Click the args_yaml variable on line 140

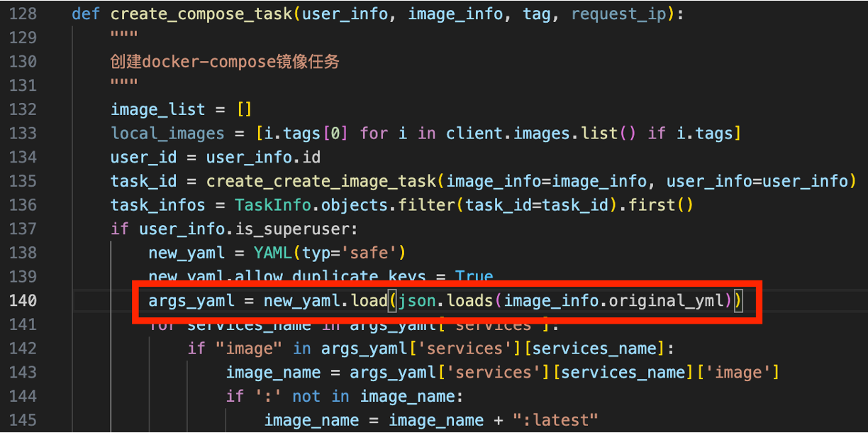pos(191,301)
